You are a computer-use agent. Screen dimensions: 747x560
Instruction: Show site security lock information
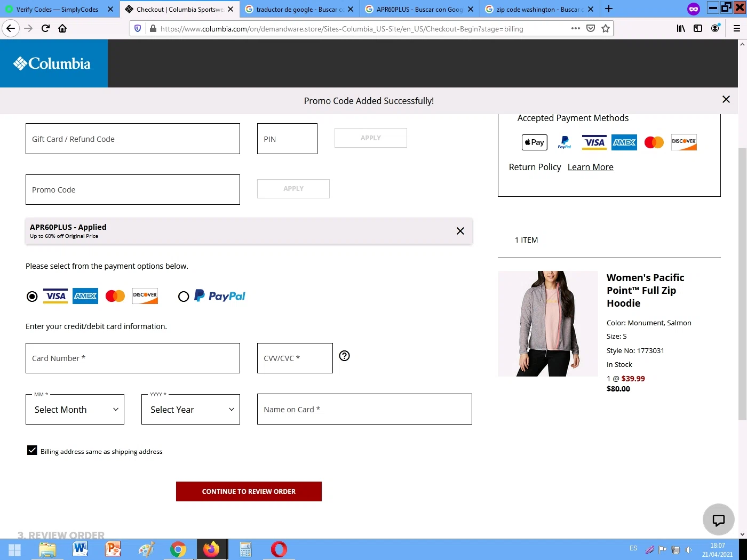153,29
